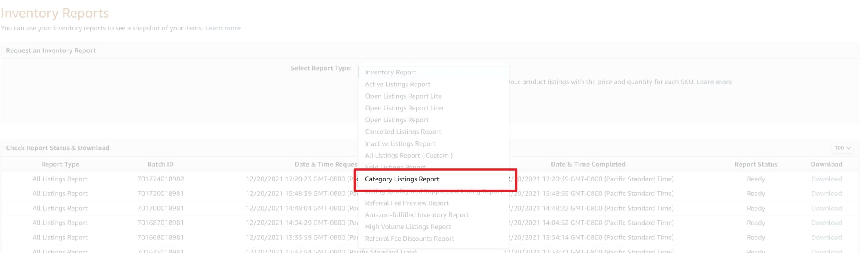
Task: Choose Cancelled Listings Report option
Action: [403, 132]
